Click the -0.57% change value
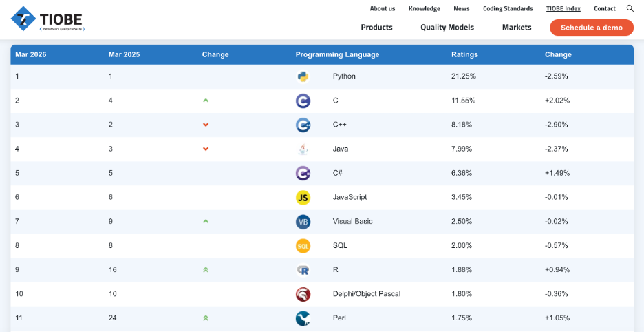 click(x=557, y=246)
